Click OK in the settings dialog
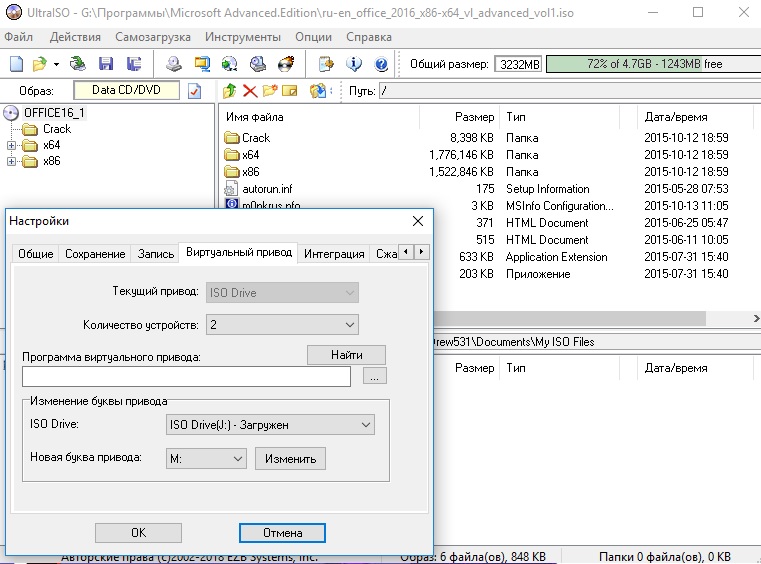The image size is (761, 564). point(138,533)
